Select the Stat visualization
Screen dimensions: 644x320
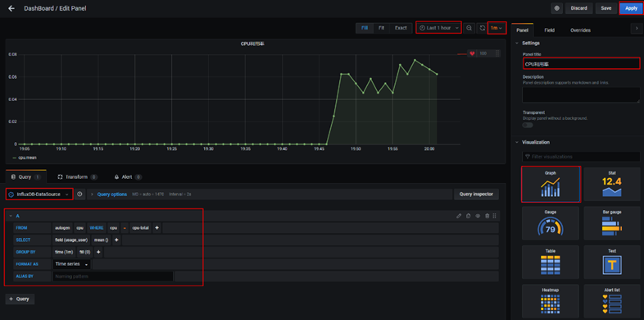pos(612,185)
